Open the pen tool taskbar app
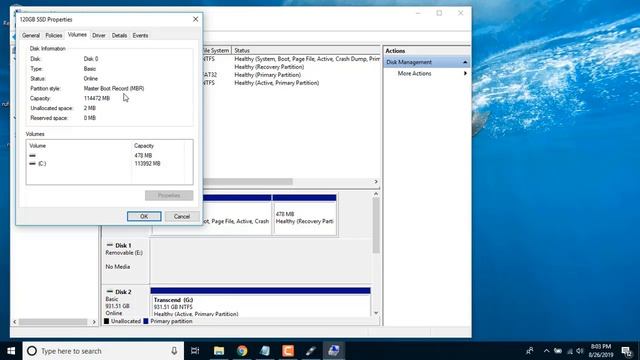The image size is (640, 360). point(311,351)
